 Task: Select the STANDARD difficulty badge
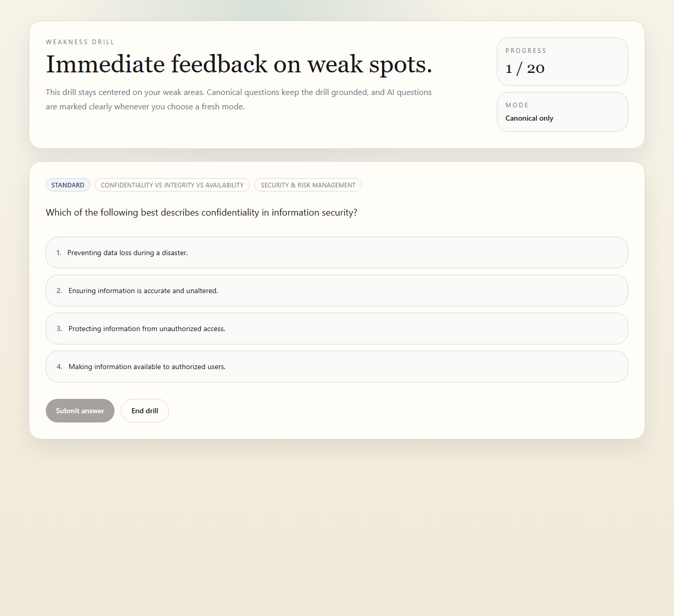pyautogui.click(x=68, y=185)
